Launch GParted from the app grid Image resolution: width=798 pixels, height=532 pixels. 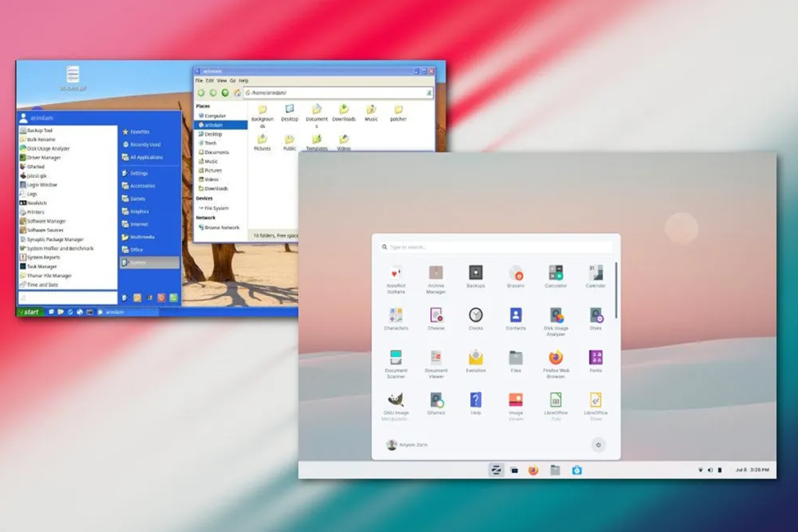tap(436, 401)
